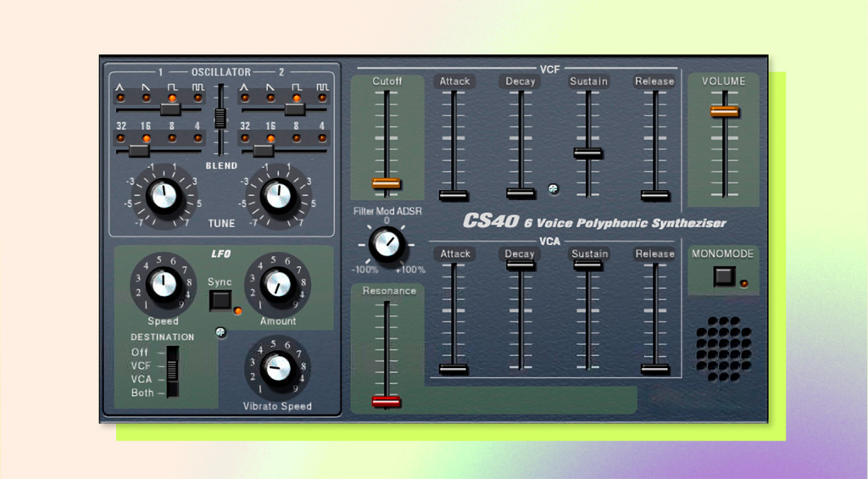The image size is (868, 479).
Task: Select pulse waveform LED for Oscillator 2
Action: point(322,98)
